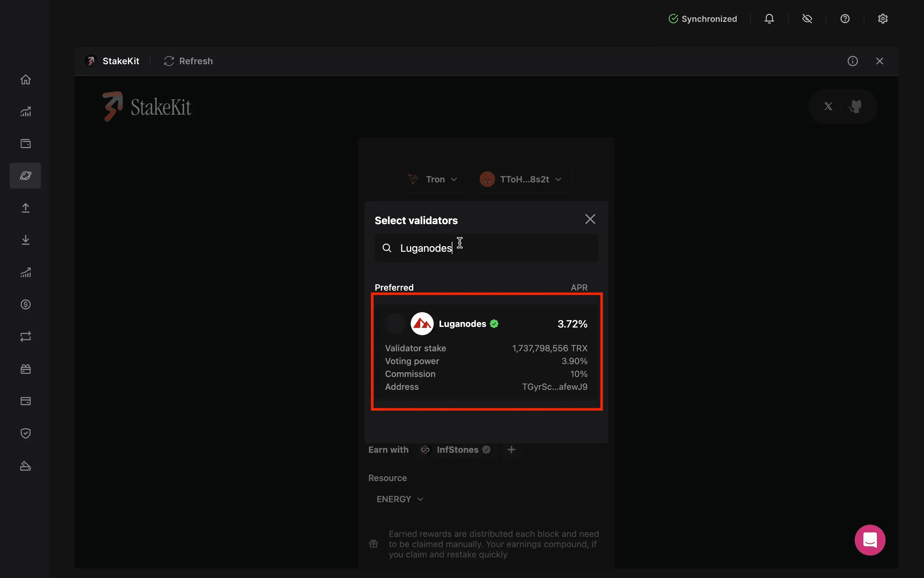The height and width of the screenshot is (578, 924).
Task: Close the StakeKit app panel
Action: tap(880, 61)
